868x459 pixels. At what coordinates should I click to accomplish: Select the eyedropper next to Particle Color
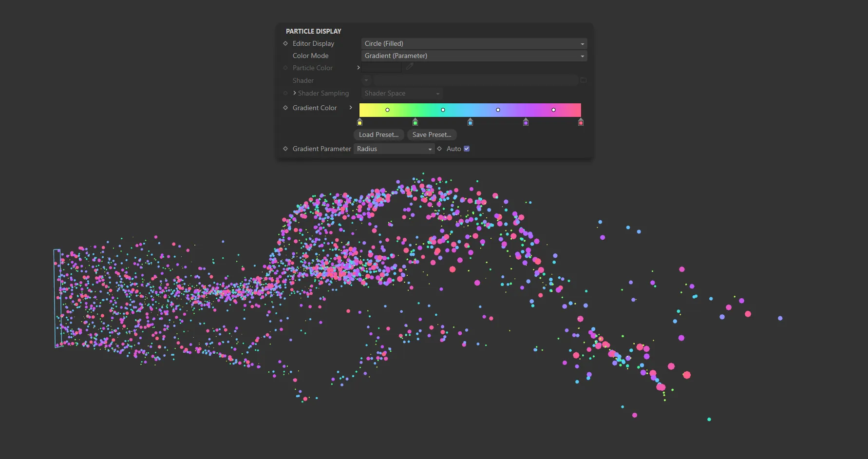[x=410, y=66]
